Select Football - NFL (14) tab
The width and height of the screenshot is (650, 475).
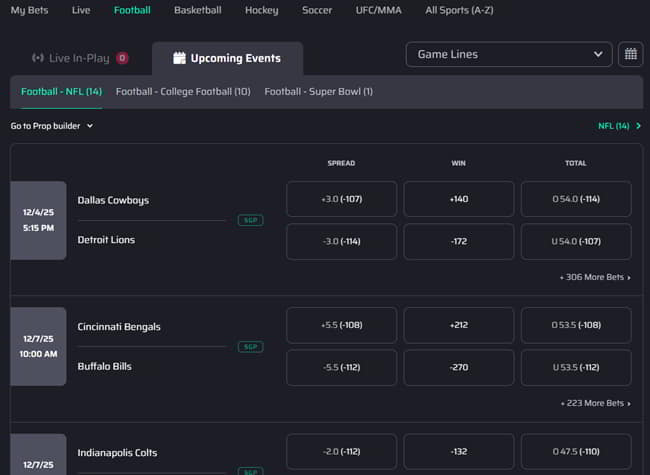point(61,92)
